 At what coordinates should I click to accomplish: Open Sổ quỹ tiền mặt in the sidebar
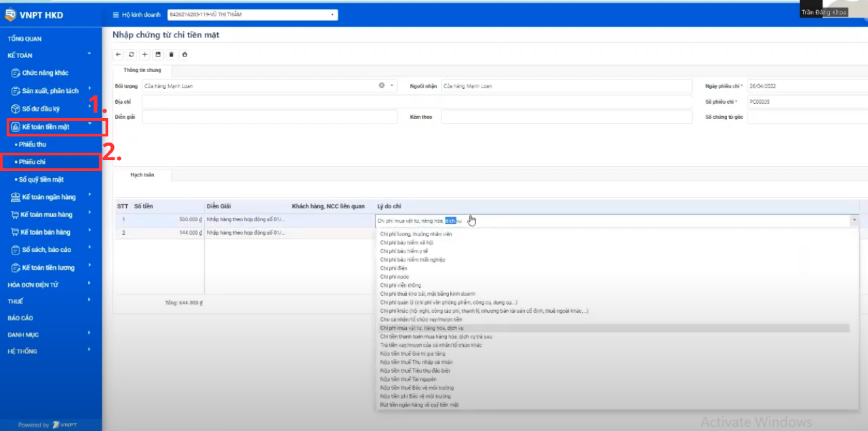(x=41, y=179)
